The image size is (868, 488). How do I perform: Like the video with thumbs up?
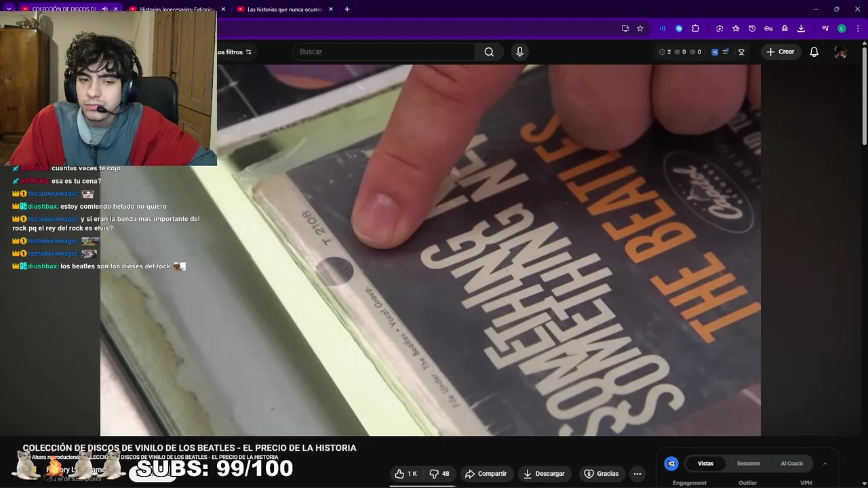click(408, 474)
